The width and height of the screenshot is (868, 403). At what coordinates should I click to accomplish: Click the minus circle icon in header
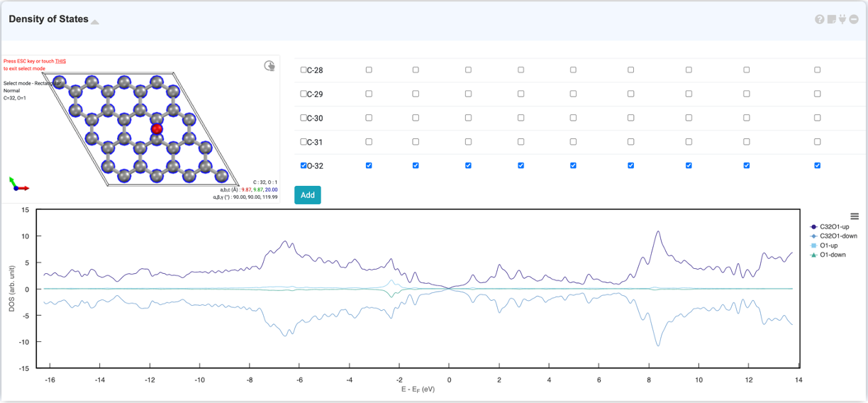tap(854, 19)
